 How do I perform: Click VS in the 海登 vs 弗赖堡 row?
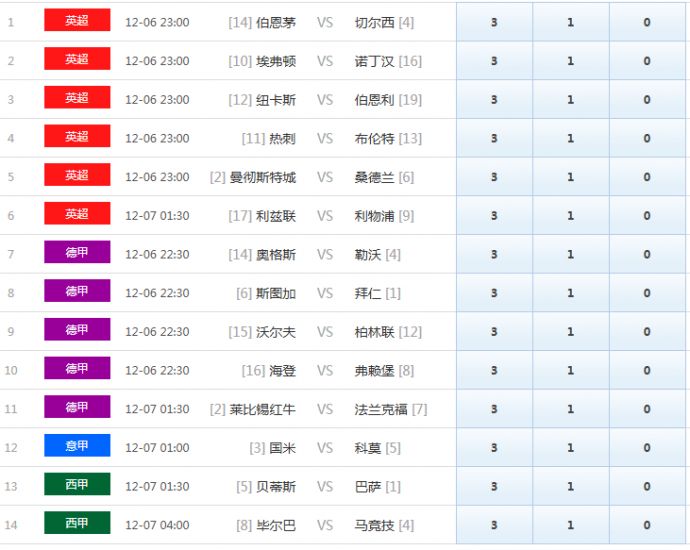(325, 370)
